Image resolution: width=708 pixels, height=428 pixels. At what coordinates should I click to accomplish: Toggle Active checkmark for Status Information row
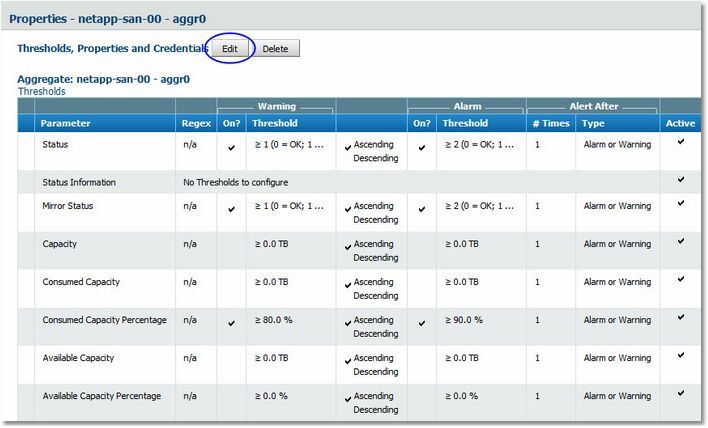pyautogui.click(x=681, y=179)
